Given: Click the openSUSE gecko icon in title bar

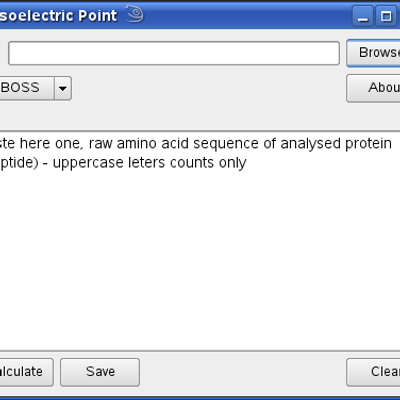Looking at the screenshot, I should (x=135, y=15).
